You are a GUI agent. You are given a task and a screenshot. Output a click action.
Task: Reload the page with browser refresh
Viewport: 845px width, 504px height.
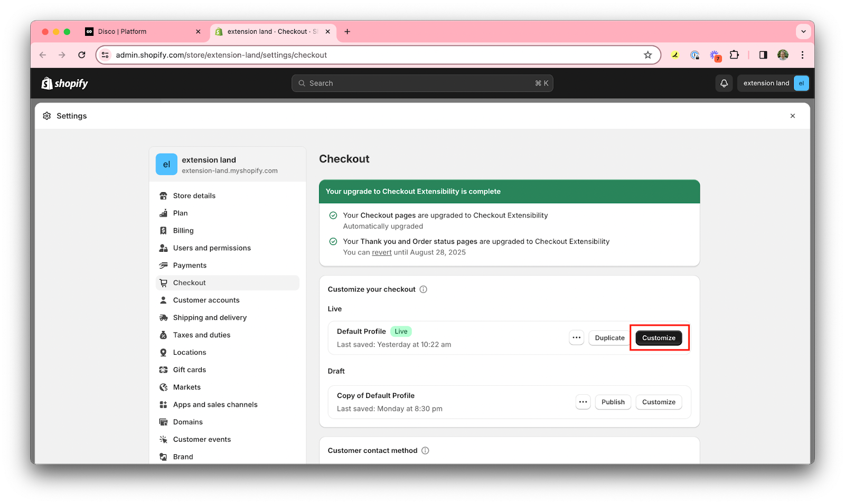pyautogui.click(x=82, y=55)
